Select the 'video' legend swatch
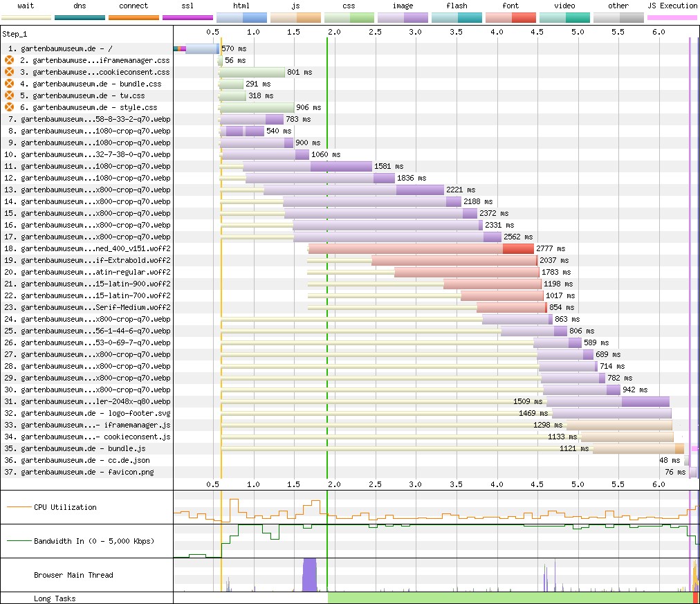This screenshot has width=700, height=604. pos(564,18)
